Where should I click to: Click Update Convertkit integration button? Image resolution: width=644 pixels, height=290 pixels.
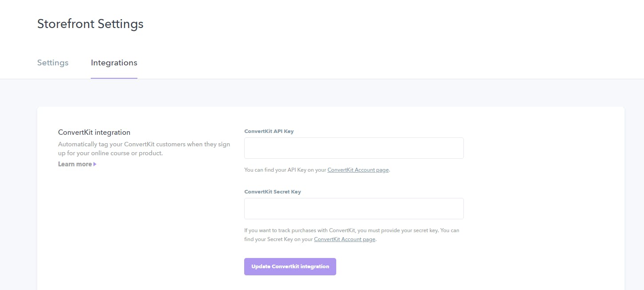(290, 266)
